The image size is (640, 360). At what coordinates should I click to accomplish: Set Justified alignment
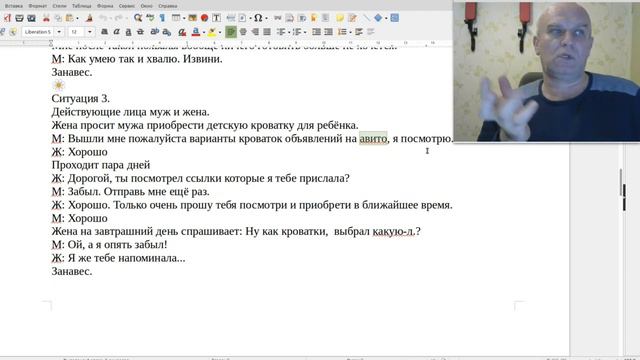(267, 32)
